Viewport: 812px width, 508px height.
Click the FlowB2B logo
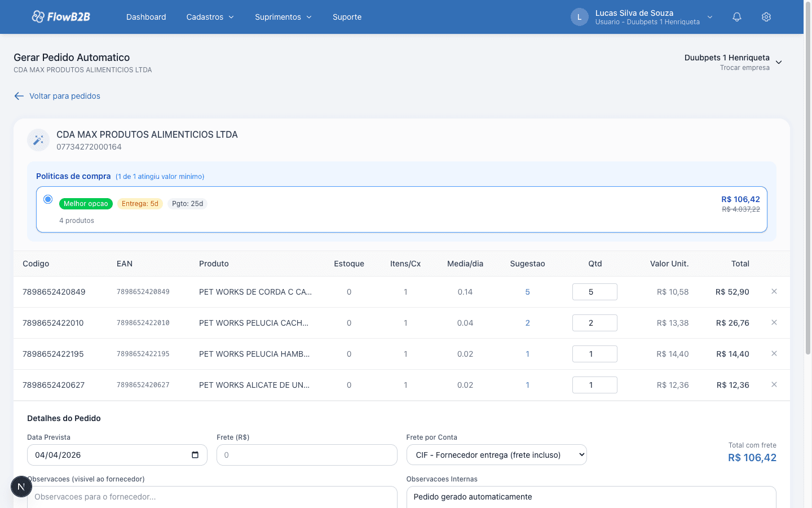61,17
